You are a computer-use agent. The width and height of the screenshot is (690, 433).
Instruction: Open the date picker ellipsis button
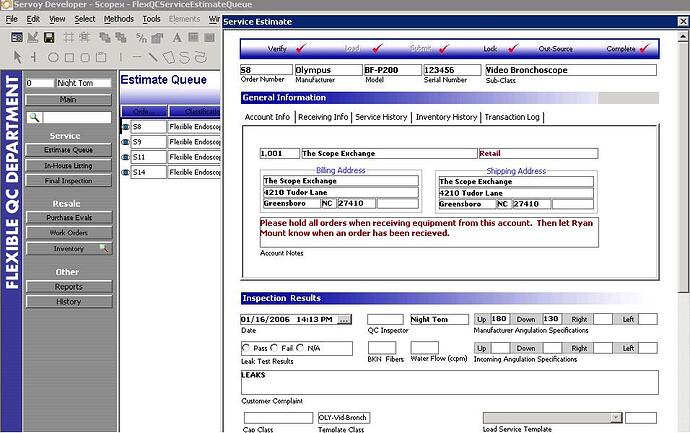tap(344, 319)
